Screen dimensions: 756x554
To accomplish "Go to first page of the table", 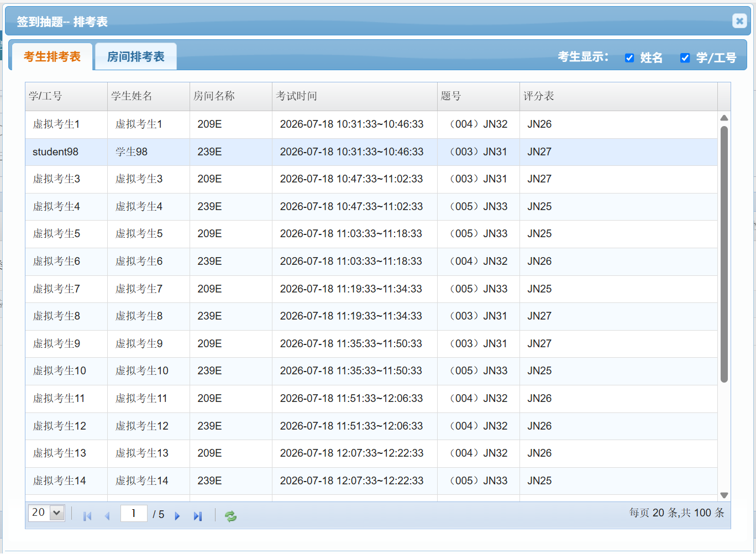I will 87,516.
